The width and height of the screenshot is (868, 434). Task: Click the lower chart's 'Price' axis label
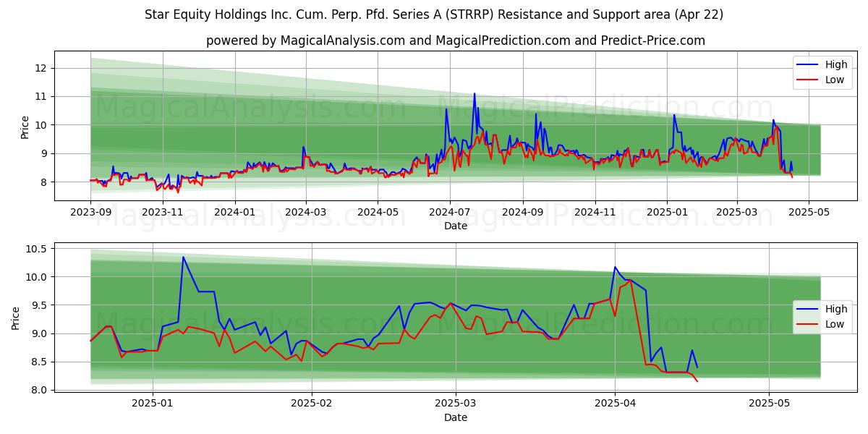pyautogui.click(x=16, y=318)
